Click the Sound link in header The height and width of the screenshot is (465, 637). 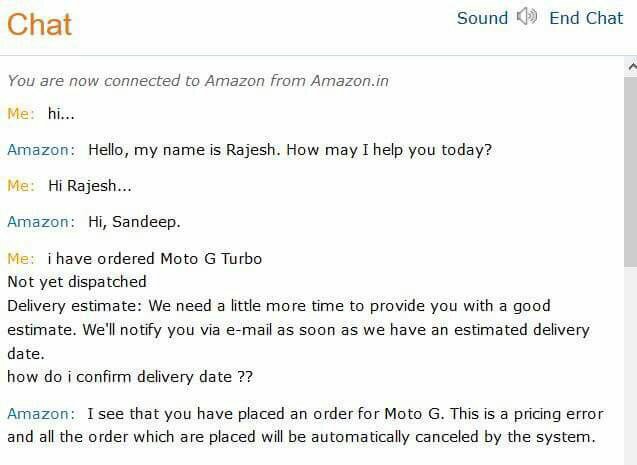(x=482, y=18)
